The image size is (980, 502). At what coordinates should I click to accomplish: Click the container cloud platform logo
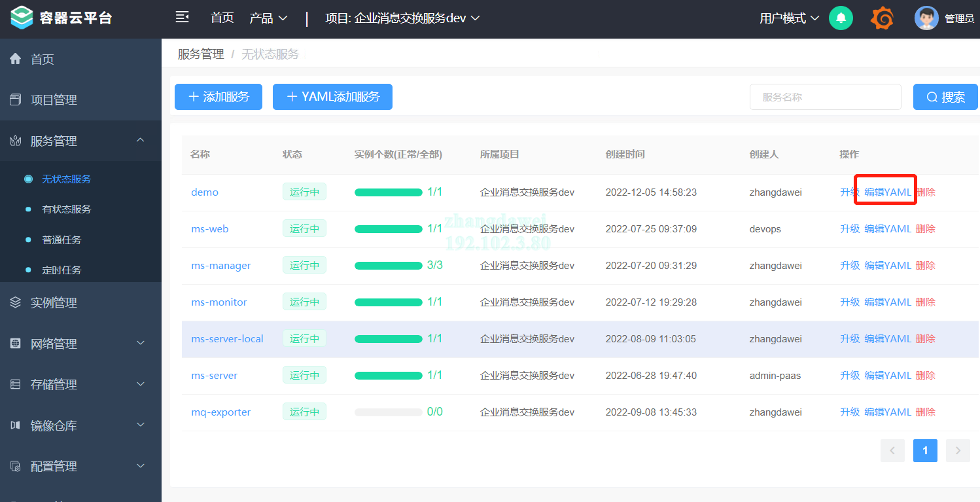pos(22,17)
